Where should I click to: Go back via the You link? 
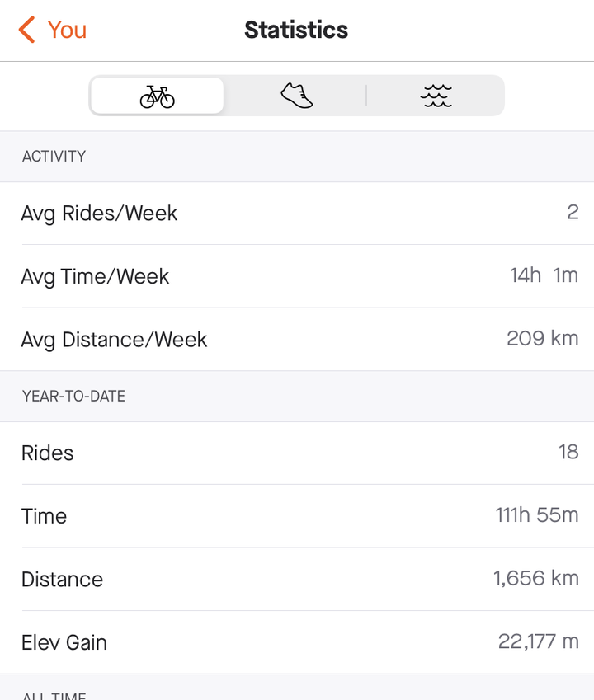tap(67, 30)
